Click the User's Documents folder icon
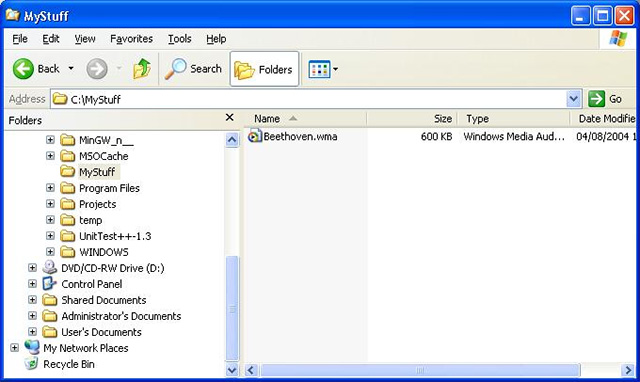The height and width of the screenshot is (382, 640). [x=50, y=332]
